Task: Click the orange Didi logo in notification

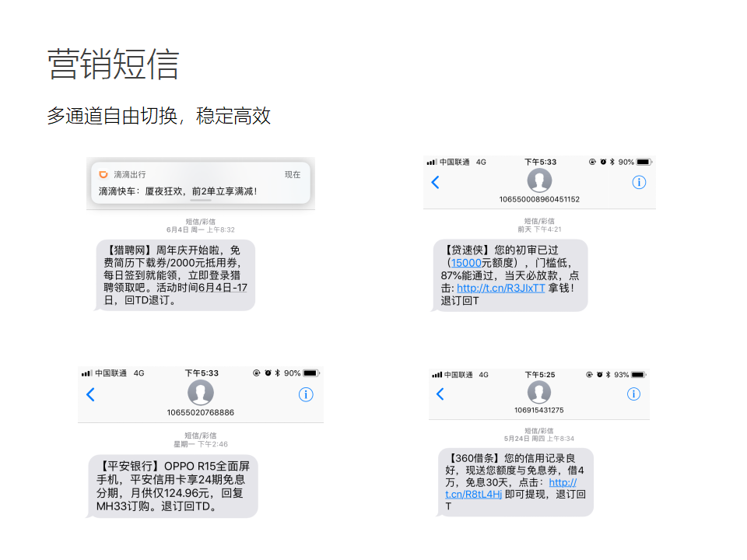Action: pyautogui.click(x=103, y=174)
